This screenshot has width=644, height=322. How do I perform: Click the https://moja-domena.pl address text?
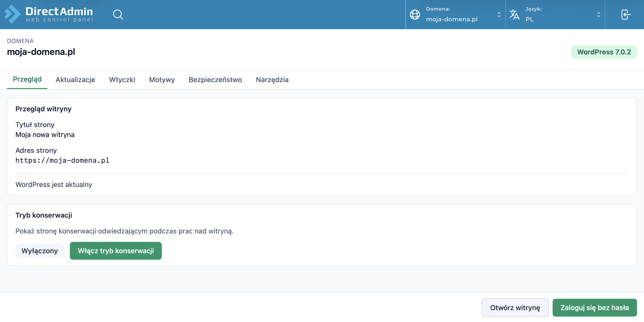click(x=62, y=160)
